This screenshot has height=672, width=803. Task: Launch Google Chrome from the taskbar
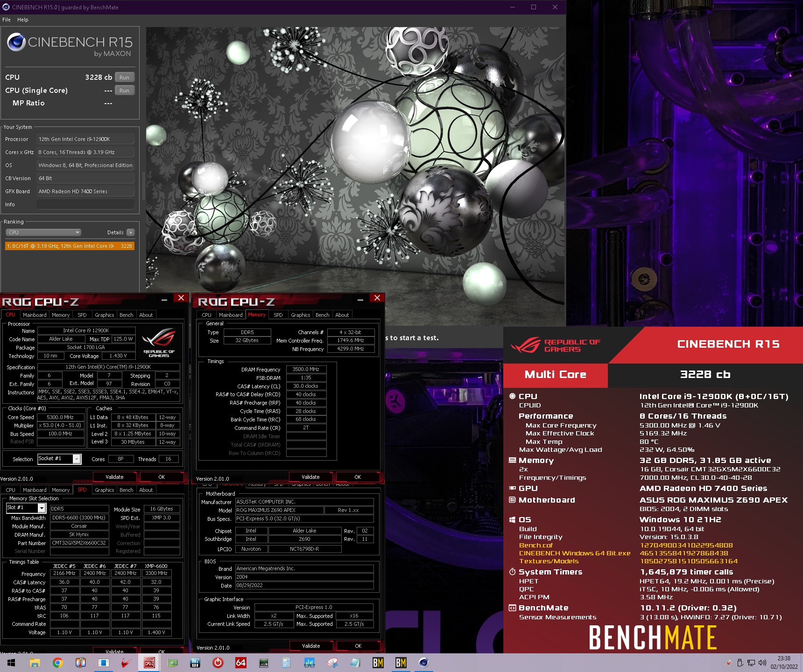58,663
